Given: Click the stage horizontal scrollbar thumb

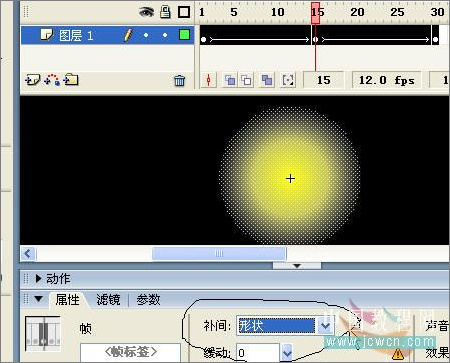Looking at the screenshot, I should point(219,254).
